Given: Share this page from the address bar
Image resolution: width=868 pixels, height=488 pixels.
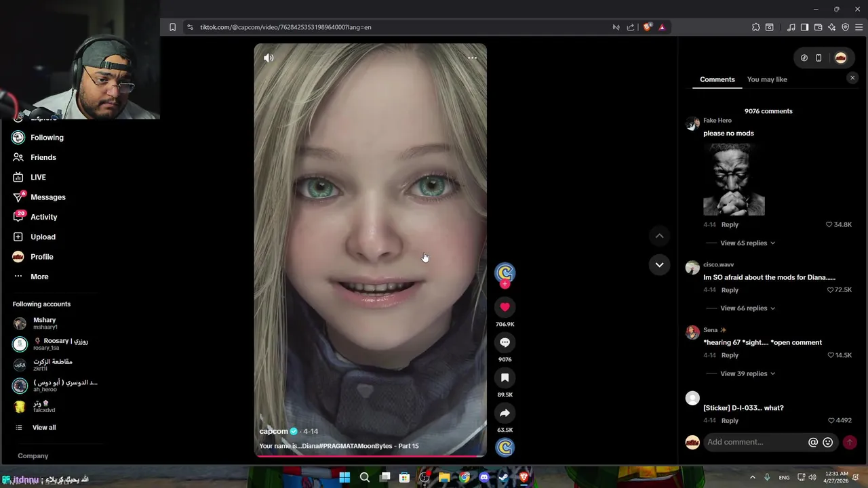Looking at the screenshot, I should 631,27.
